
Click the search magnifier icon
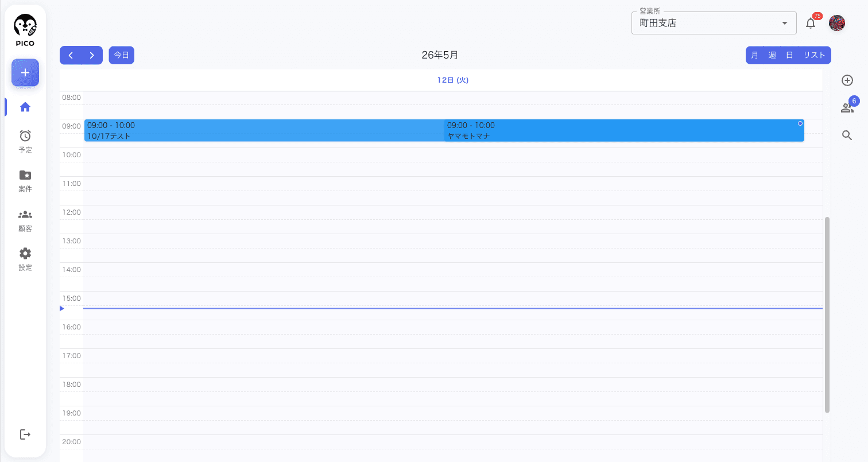pos(847,135)
